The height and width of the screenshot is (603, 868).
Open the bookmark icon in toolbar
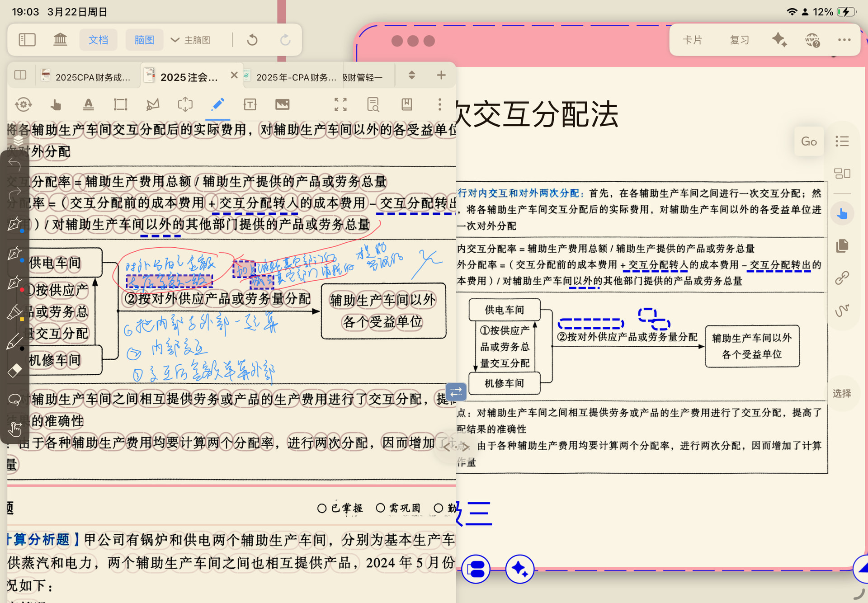click(x=406, y=105)
